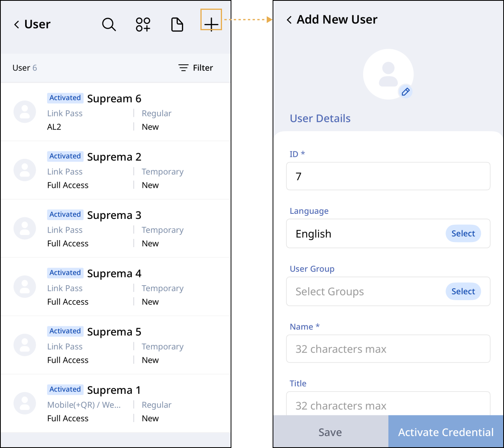Go back from Add New User
Image resolution: width=504 pixels, height=448 pixels.
289,20
